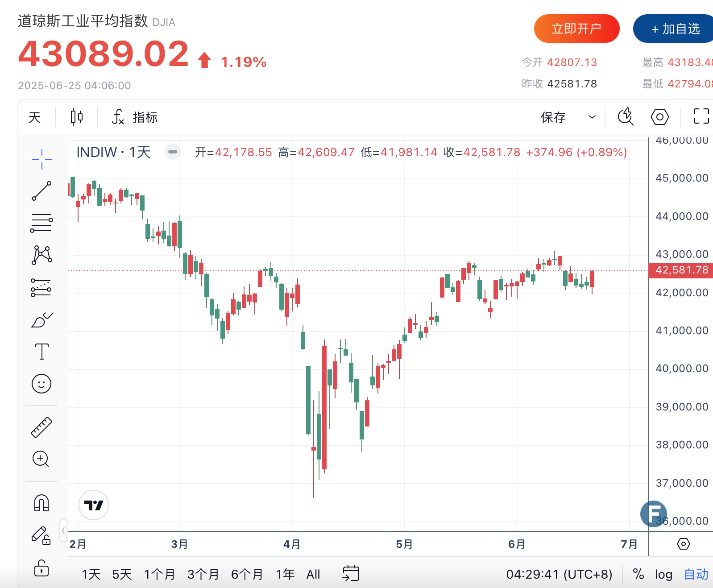
Task: Toggle logarithmic scale with log
Action: pyautogui.click(x=663, y=574)
